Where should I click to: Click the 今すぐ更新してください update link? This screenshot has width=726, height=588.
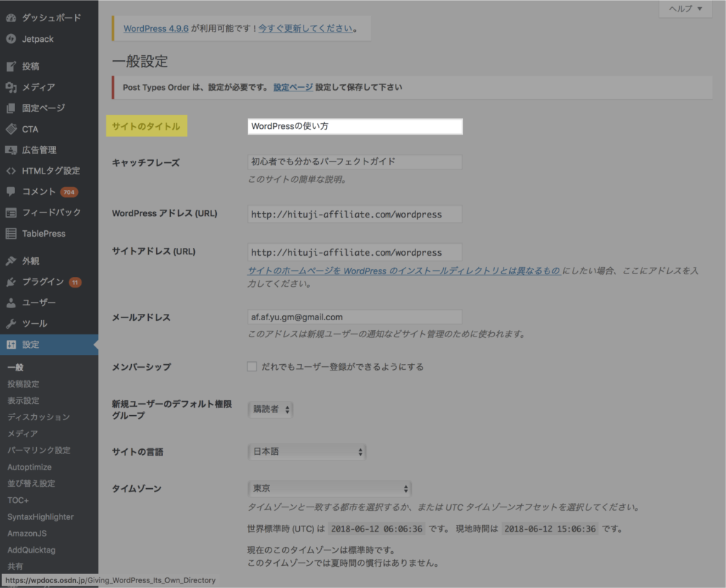tap(306, 28)
